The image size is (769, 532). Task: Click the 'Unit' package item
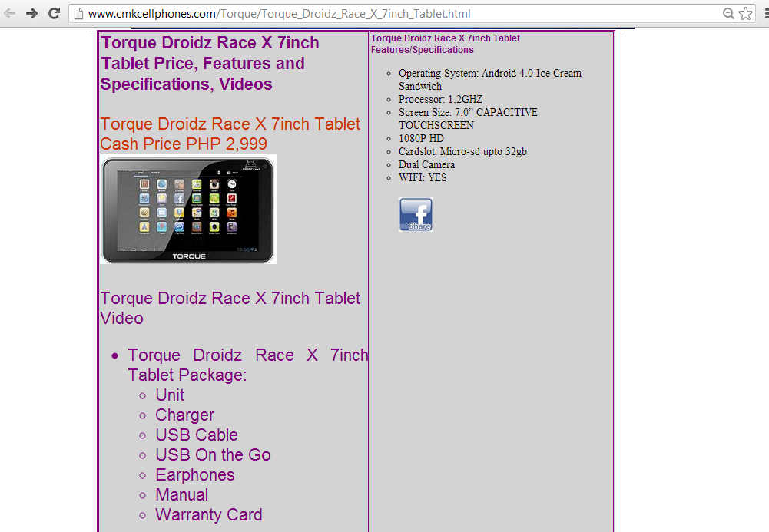click(170, 395)
